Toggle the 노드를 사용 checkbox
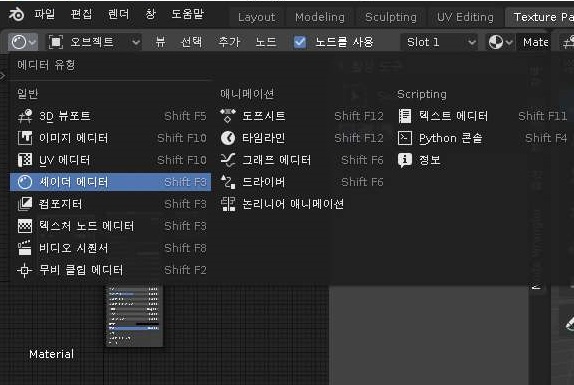The height and width of the screenshot is (385, 574). pyautogui.click(x=300, y=42)
